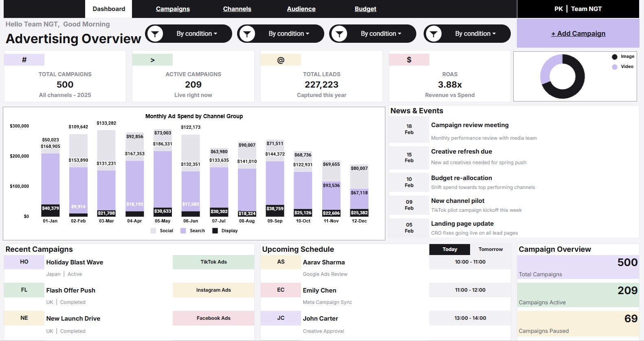Click the NE campaign badge
Screen dimensions: 644x341
(x=24, y=318)
